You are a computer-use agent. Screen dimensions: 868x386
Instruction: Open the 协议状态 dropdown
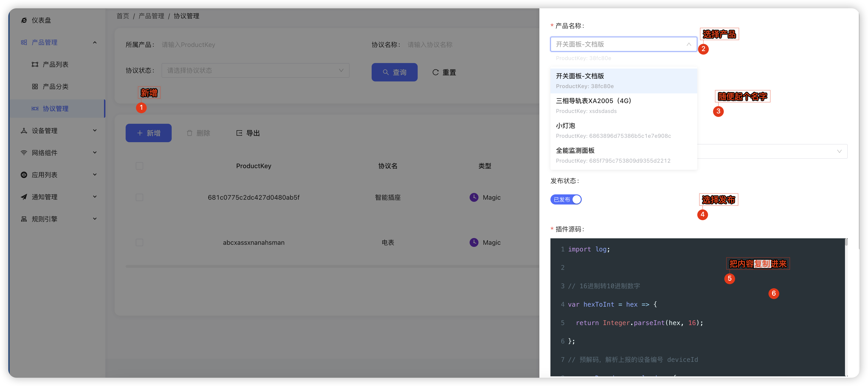pos(255,70)
